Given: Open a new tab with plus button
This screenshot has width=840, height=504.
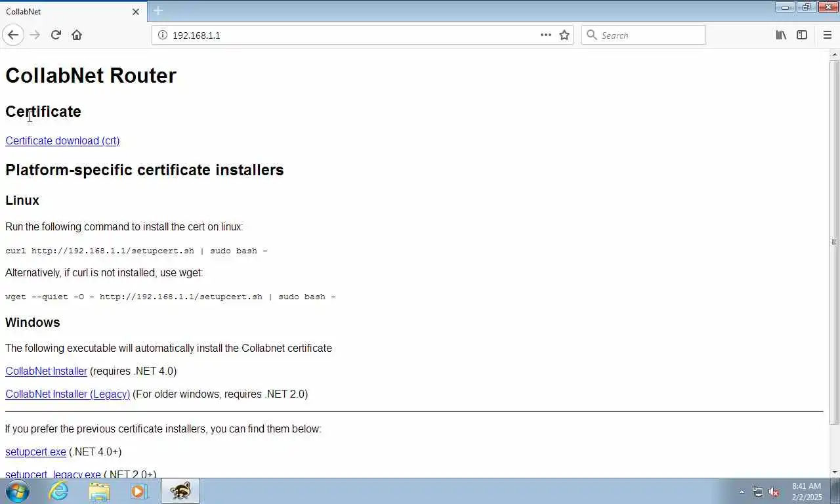Looking at the screenshot, I should point(158,10).
